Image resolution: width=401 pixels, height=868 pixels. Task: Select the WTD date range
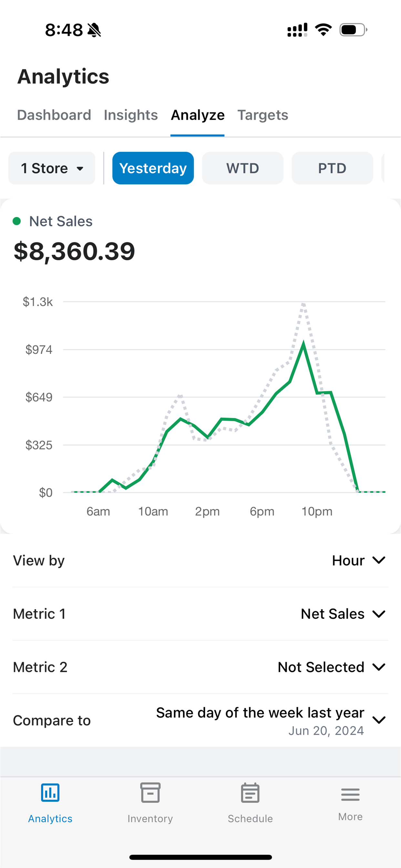tap(242, 168)
